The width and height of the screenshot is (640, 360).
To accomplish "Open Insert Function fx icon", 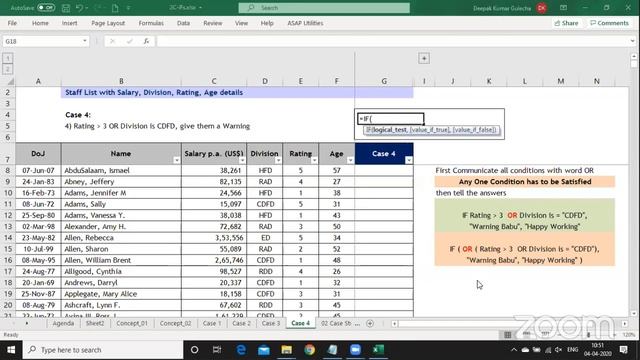I will coord(146,41).
